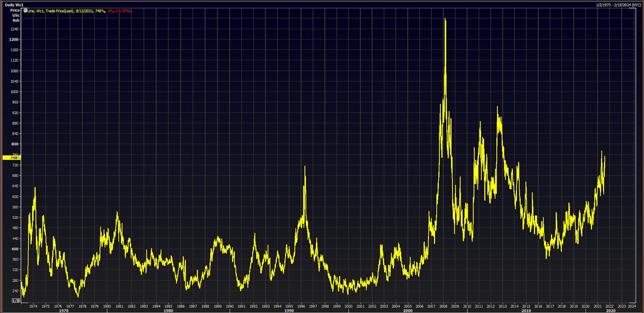Image resolution: width=644 pixels, height=313 pixels.
Task: Click the 1080 price axis label
Action: (14, 71)
